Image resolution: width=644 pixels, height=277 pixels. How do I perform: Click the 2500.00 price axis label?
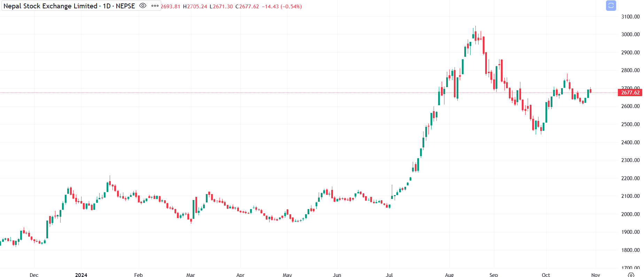[630, 124]
